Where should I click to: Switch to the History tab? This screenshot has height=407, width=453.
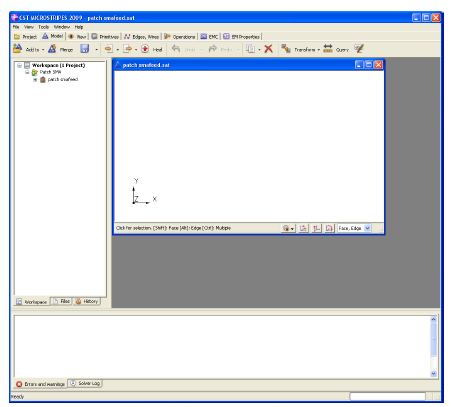(x=87, y=301)
